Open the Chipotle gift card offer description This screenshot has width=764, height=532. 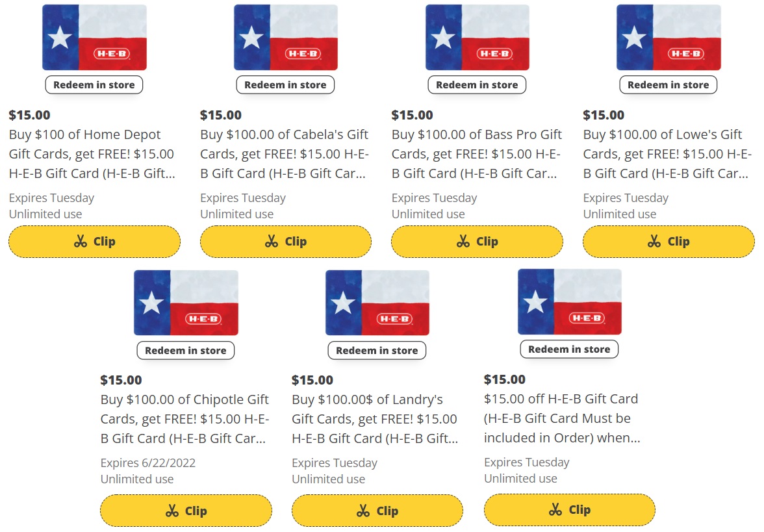coord(185,419)
